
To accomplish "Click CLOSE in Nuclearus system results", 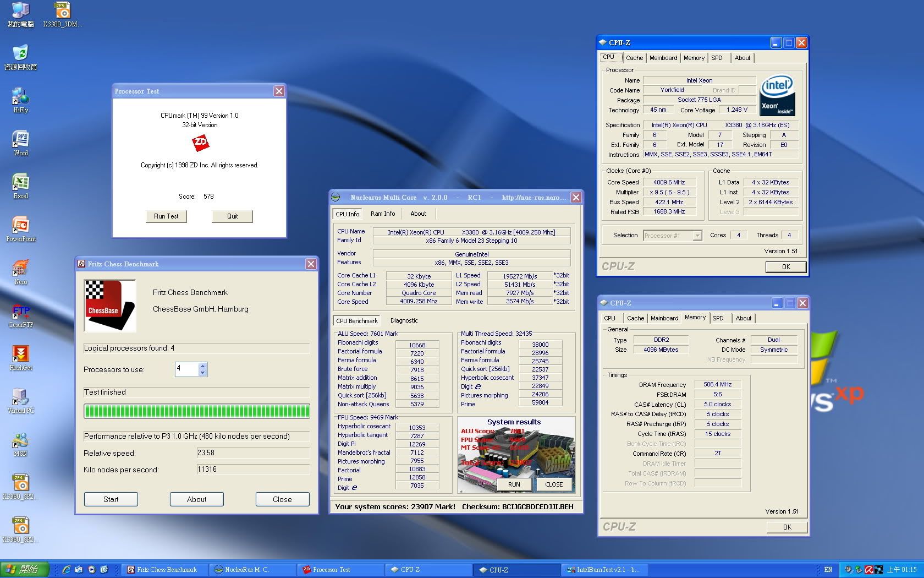I will [x=554, y=484].
